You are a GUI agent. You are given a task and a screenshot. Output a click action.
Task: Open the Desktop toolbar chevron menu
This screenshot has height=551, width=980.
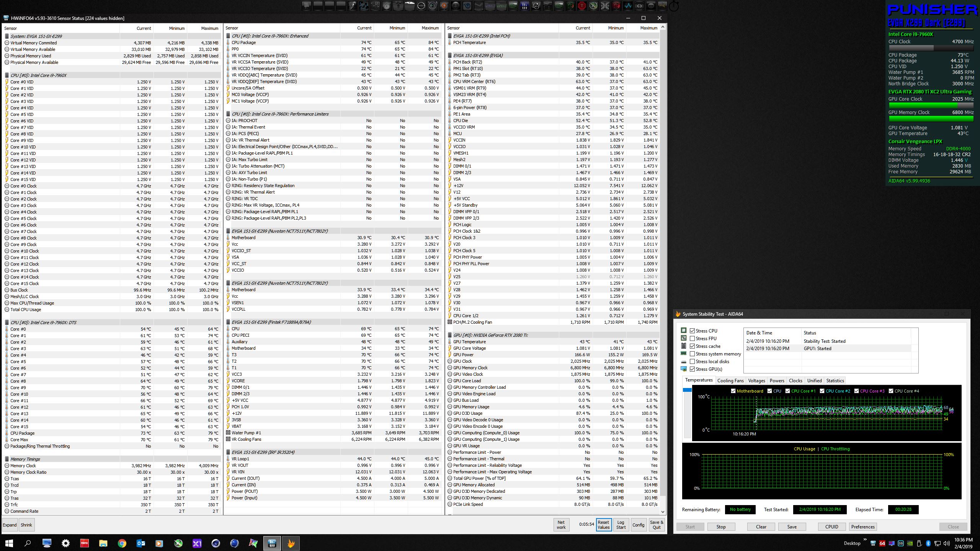click(x=865, y=540)
